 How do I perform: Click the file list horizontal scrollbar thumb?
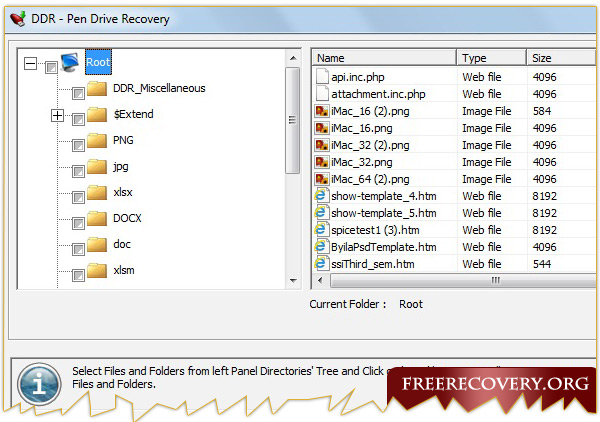pos(464,280)
